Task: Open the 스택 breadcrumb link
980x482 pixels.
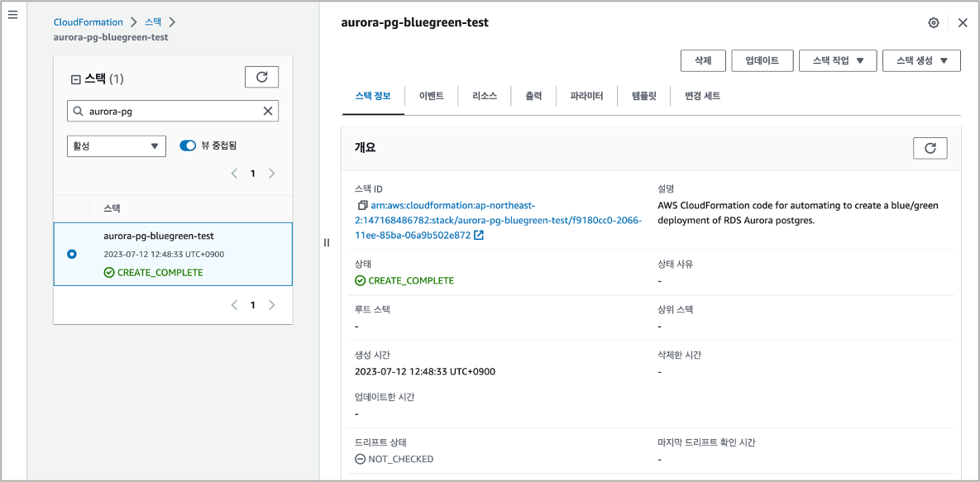Action: click(153, 21)
